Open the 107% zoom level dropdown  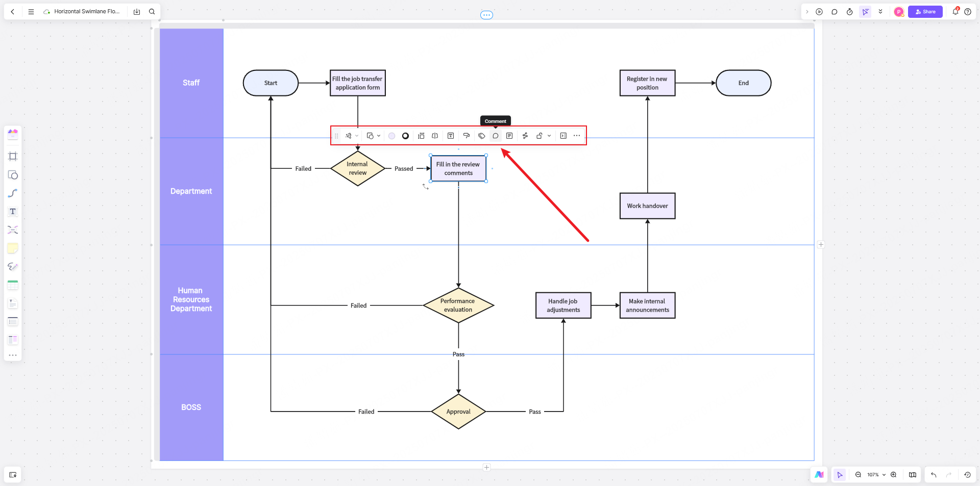pyautogui.click(x=876, y=474)
